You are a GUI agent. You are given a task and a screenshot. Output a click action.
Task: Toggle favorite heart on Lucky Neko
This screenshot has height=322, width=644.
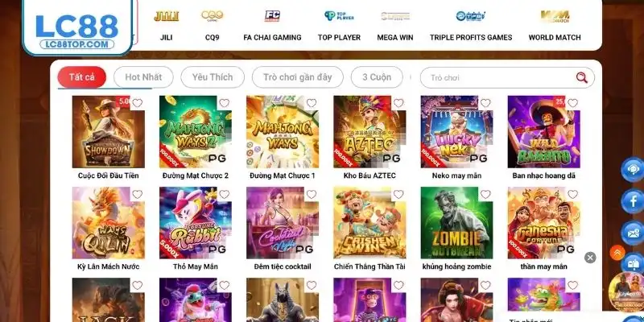pyautogui.click(x=485, y=103)
